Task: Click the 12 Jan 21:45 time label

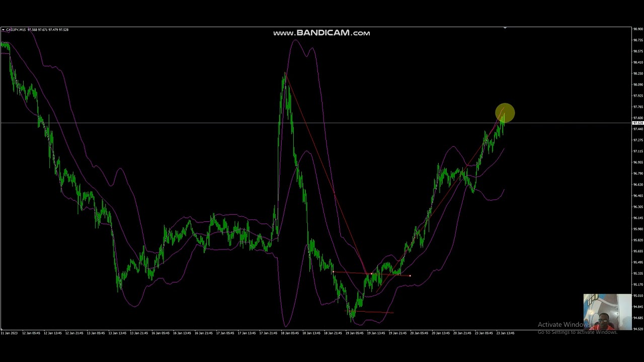Action: click(x=73, y=333)
